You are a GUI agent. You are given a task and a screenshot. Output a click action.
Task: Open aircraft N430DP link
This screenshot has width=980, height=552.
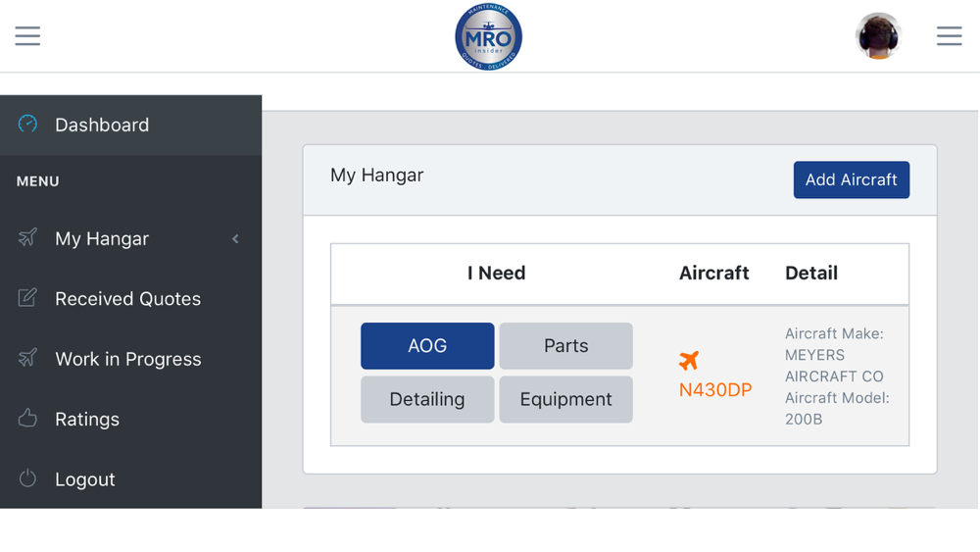(715, 390)
